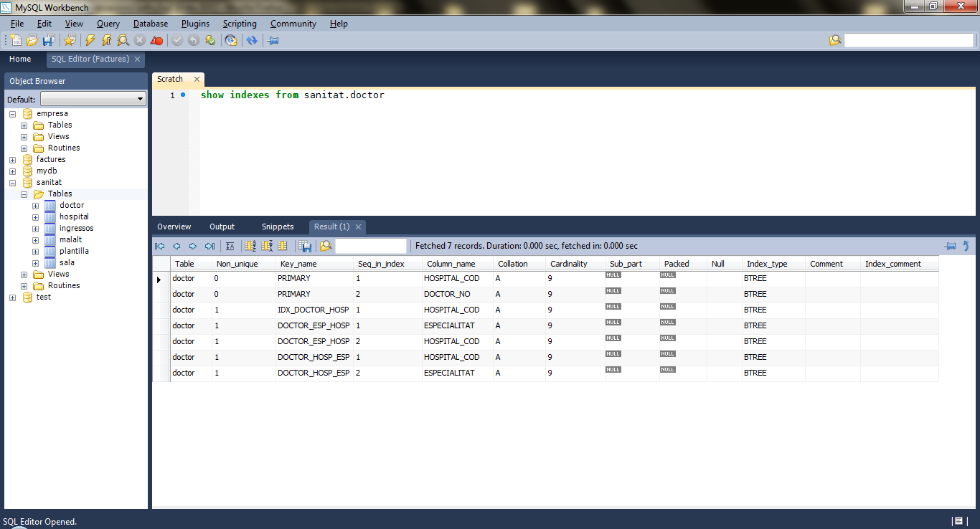Click the Explain query magnifier icon
The height and width of the screenshot is (529, 980).
click(123, 40)
